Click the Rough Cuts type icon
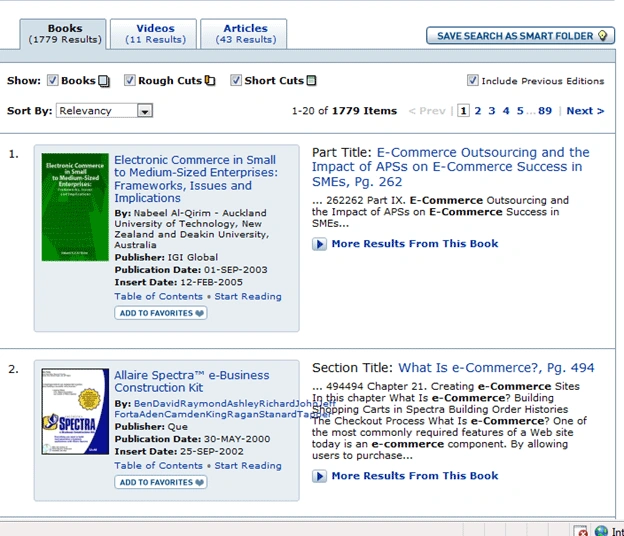This screenshot has height=536, width=624. click(x=210, y=81)
